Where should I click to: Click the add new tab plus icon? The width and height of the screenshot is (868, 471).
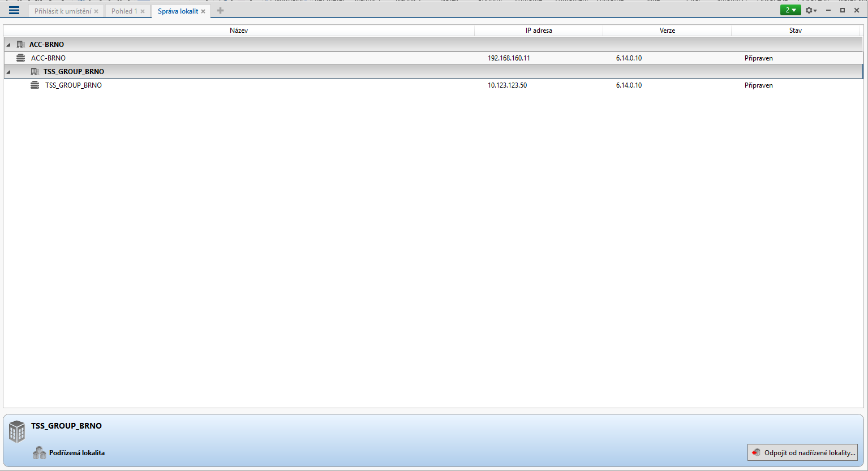point(220,11)
